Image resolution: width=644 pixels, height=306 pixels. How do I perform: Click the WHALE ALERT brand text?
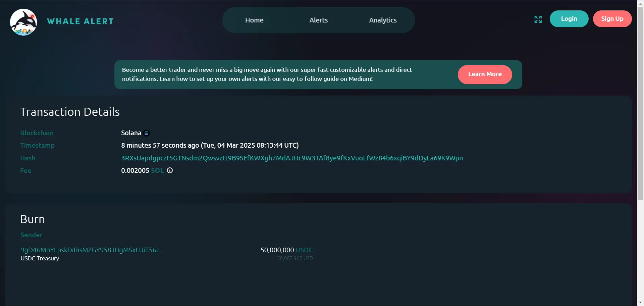point(80,21)
